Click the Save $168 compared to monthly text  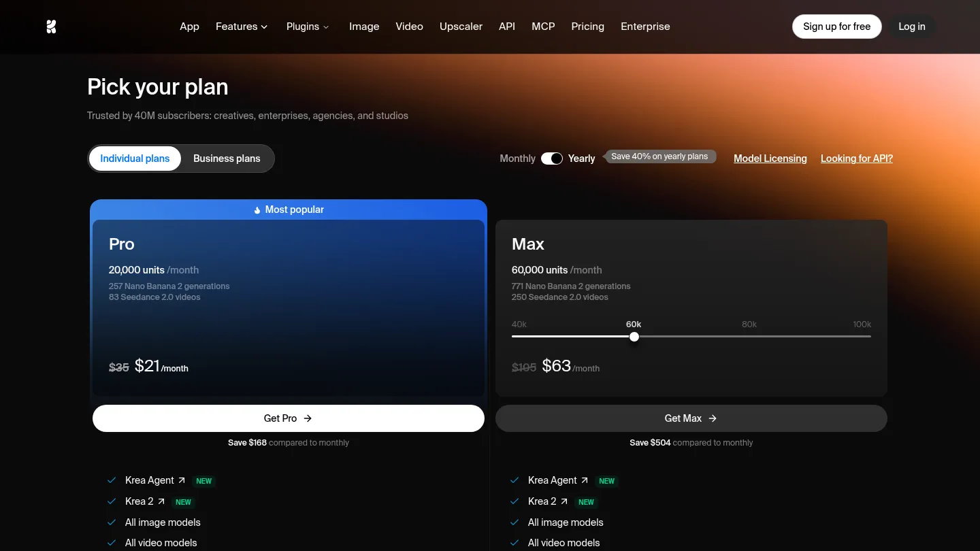pyautogui.click(x=289, y=443)
